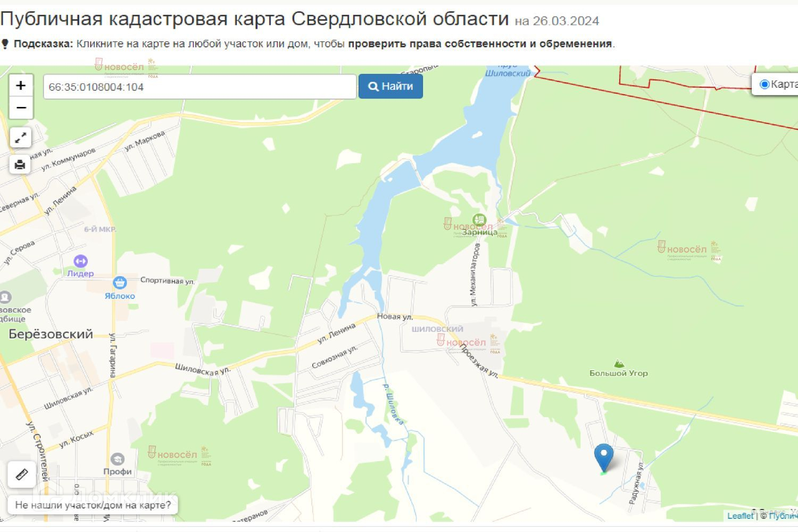Click the Зарница camp icon
798x532 pixels.
pos(479,220)
